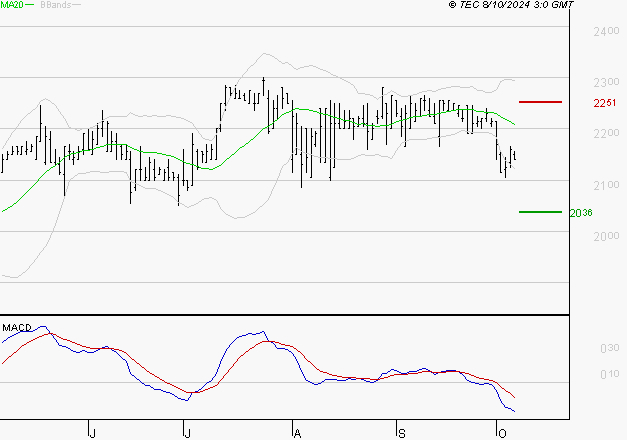Click the 2100 price axis label
Viewport: 627px width, 440px height.
pyautogui.click(x=606, y=185)
